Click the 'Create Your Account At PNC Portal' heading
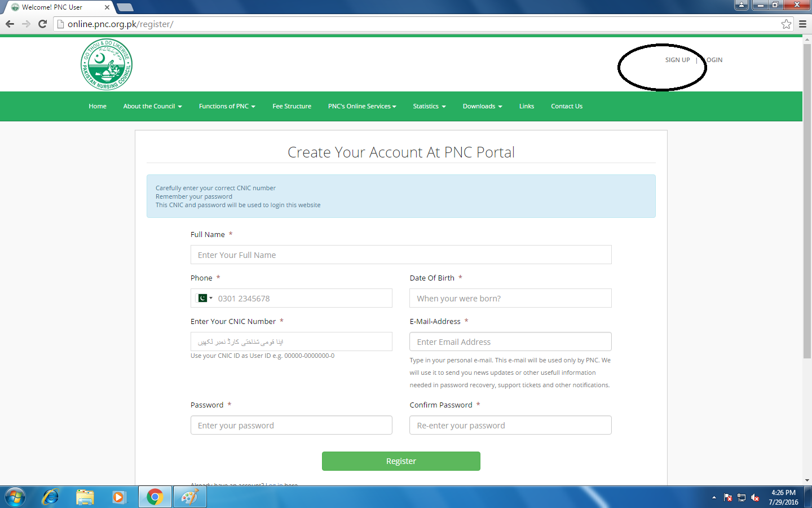Image resolution: width=812 pixels, height=508 pixels. click(401, 152)
